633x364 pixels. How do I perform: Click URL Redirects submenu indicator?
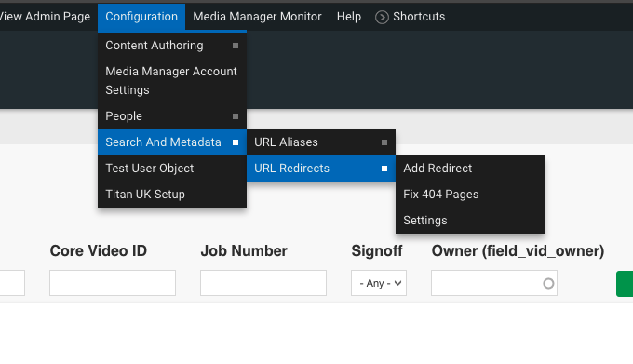(x=384, y=169)
